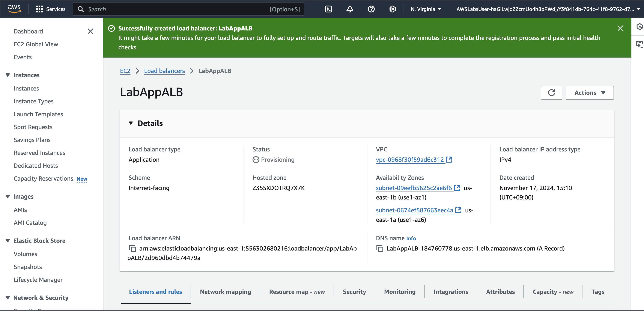The width and height of the screenshot is (644, 311).
Task: Open the AWSLabsUser account dropdown
Action: click(548, 9)
